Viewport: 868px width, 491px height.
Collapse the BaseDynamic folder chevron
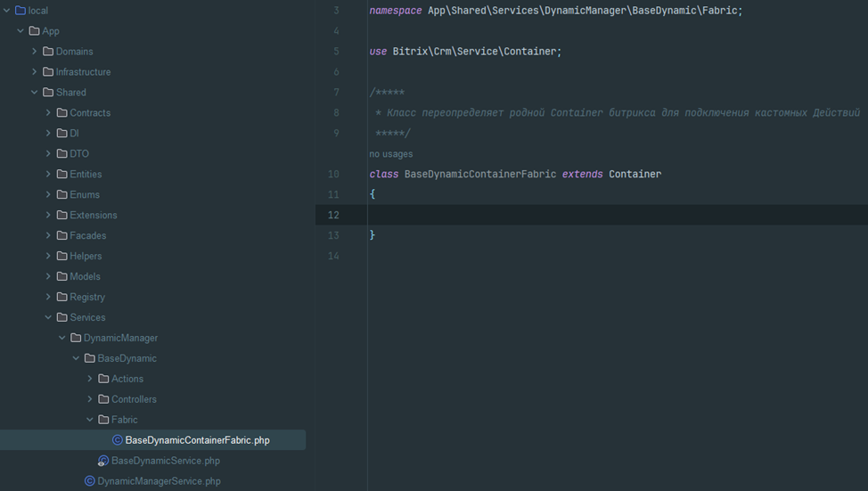(x=76, y=359)
